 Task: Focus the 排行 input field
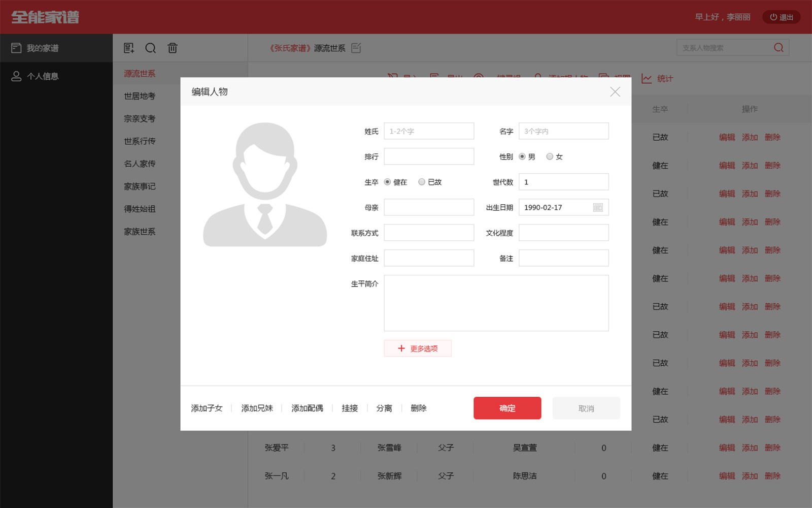pos(429,156)
